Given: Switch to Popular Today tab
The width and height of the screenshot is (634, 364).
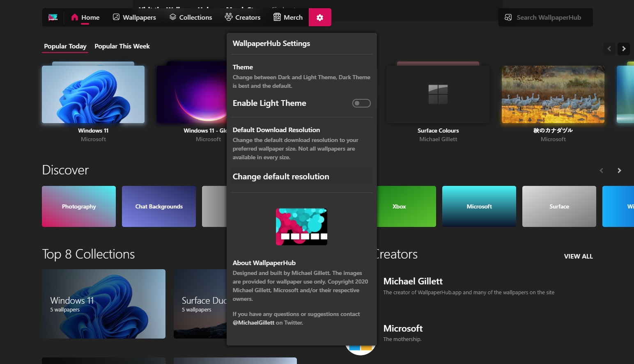Looking at the screenshot, I should [65, 46].
